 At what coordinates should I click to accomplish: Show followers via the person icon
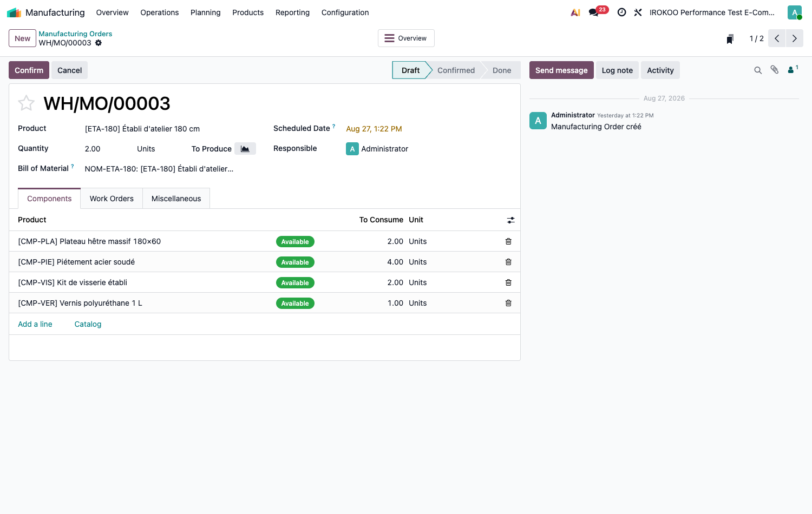point(793,69)
